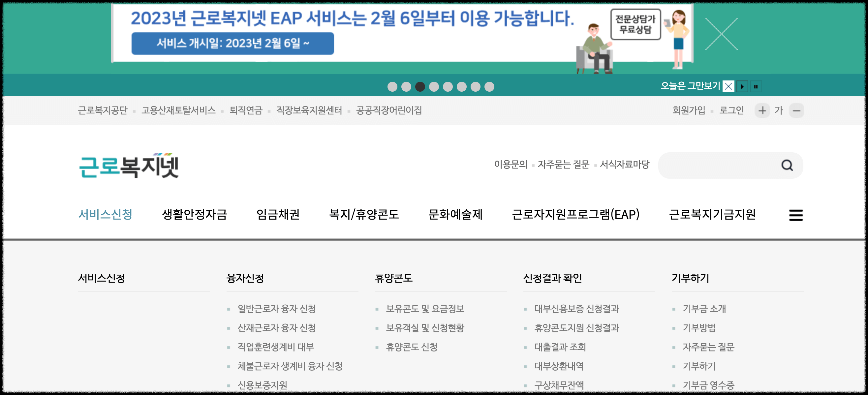
Task: Click the 근로복지넷 logo
Action: (128, 166)
